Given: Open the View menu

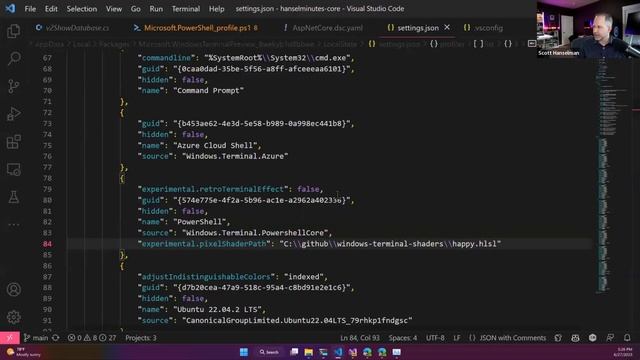Looking at the screenshot, I should point(114,9).
